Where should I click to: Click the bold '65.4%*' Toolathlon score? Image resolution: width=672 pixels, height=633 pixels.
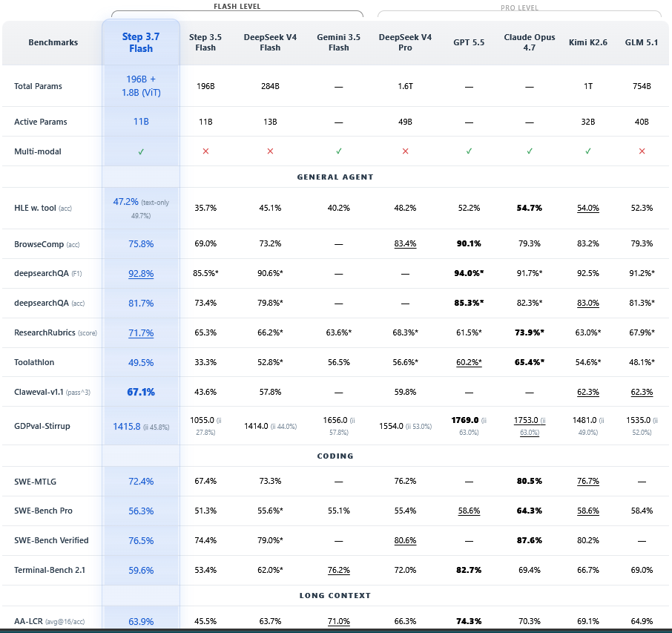pos(530,362)
